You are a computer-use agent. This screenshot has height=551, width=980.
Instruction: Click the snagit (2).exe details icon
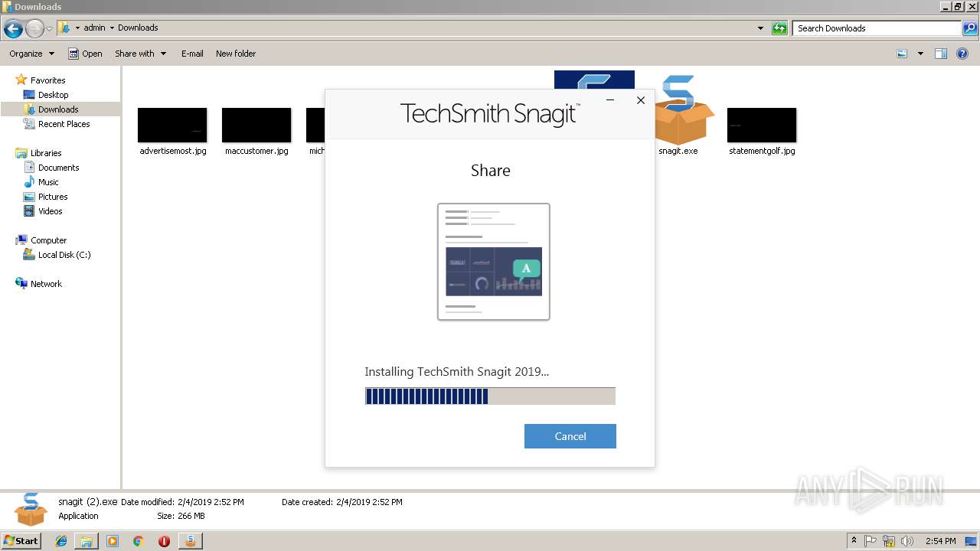pos(31,510)
